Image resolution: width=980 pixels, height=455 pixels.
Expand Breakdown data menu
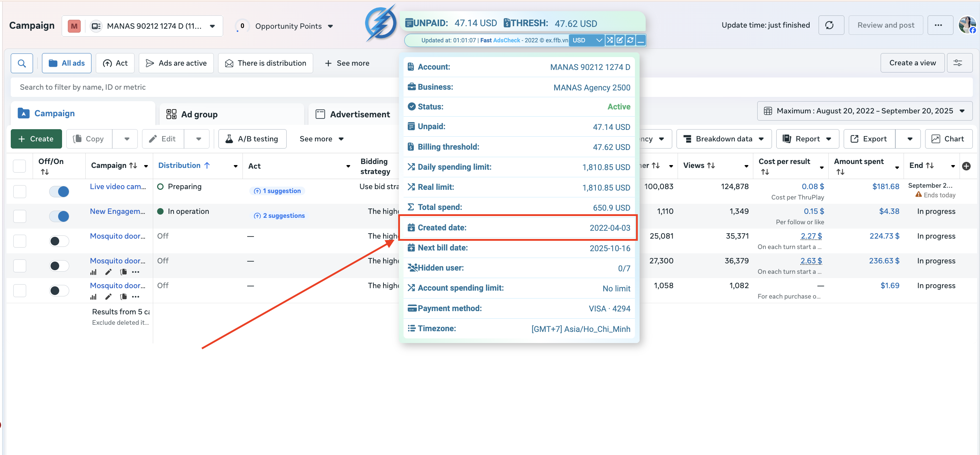point(724,139)
